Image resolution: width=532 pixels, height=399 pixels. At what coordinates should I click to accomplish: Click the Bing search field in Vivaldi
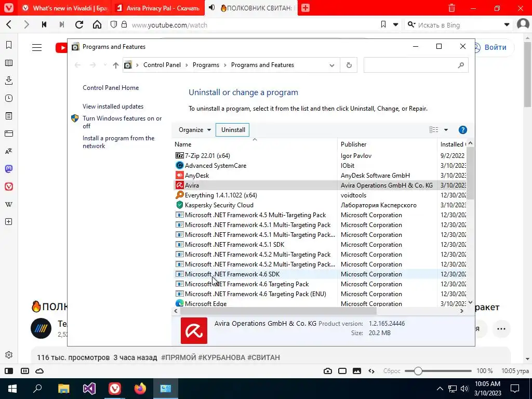tap(458, 25)
